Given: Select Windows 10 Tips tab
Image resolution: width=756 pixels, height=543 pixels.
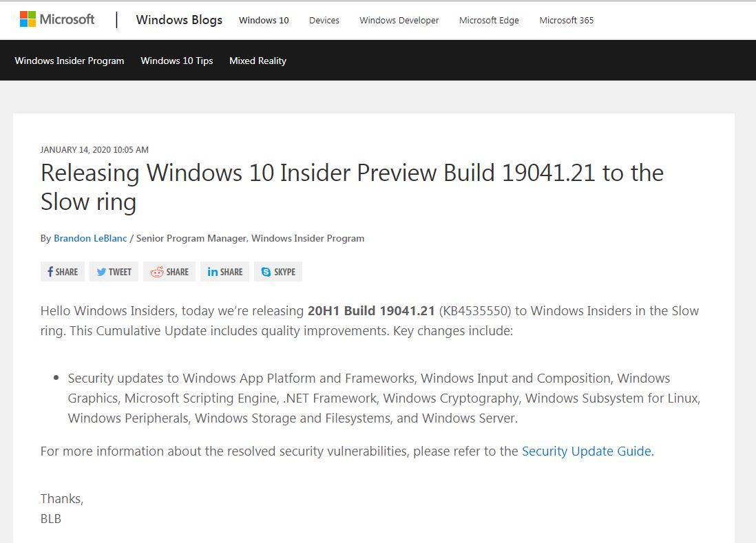Looking at the screenshot, I should tap(177, 61).
